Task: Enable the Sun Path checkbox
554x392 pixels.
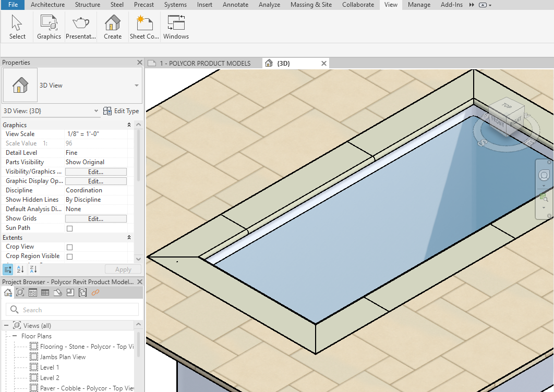Action: tap(68, 228)
